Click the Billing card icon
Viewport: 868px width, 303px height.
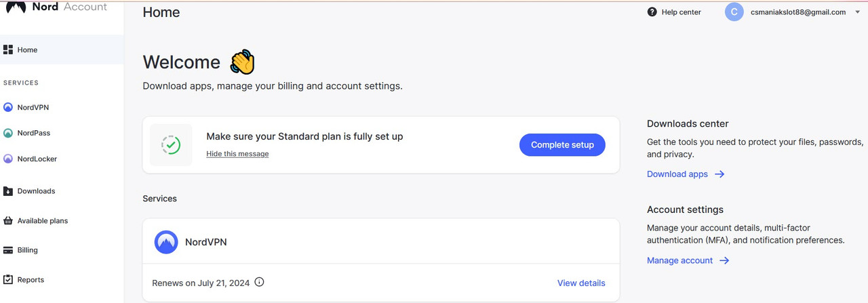8,250
